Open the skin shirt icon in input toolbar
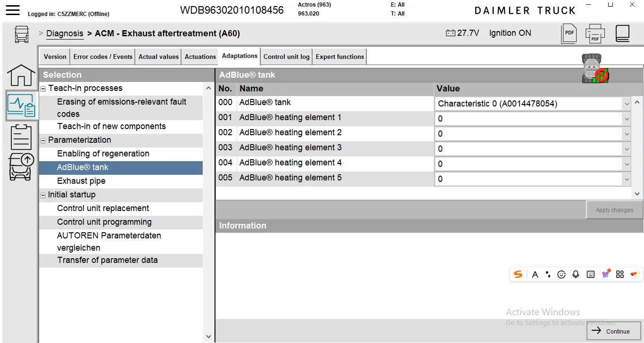The height and width of the screenshot is (343, 644). click(x=606, y=274)
